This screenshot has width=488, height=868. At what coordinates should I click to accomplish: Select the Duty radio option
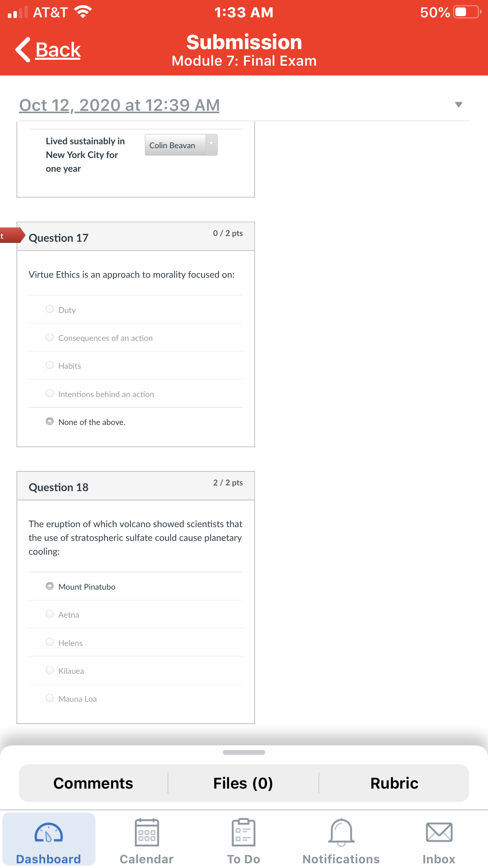50,309
